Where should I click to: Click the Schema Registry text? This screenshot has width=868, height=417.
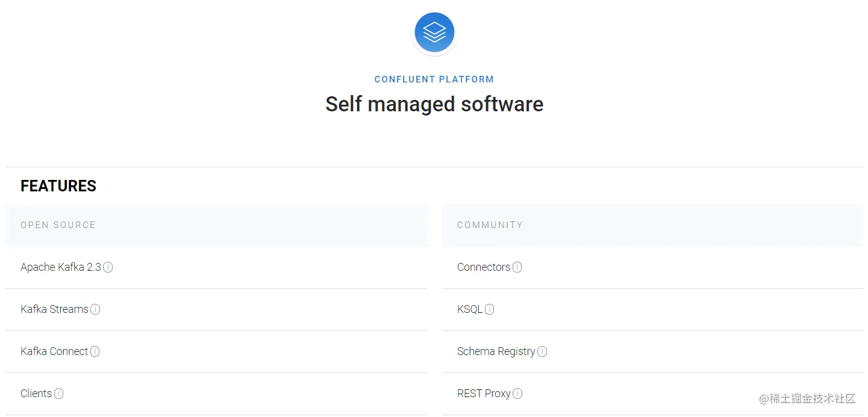[x=496, y=351]
